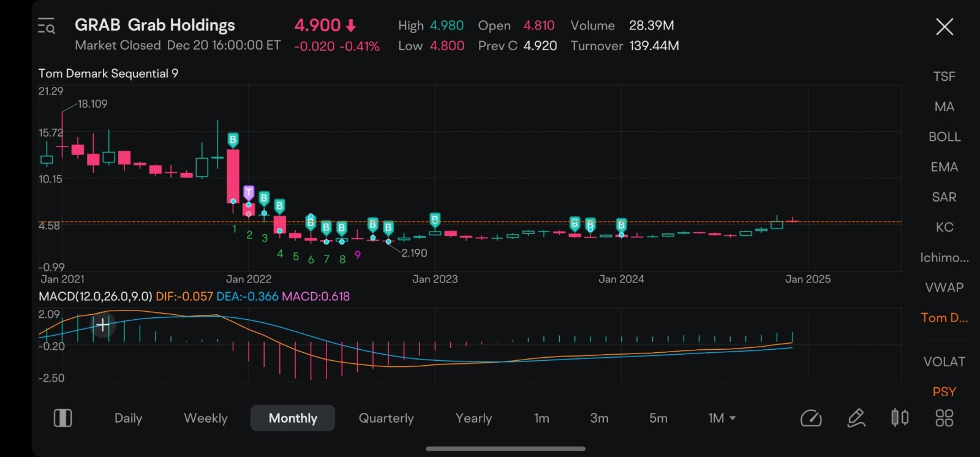This screenshot has width=980, height=457.
Task: Tap the DIF:-0.057 value
Action: click(184, 296)
